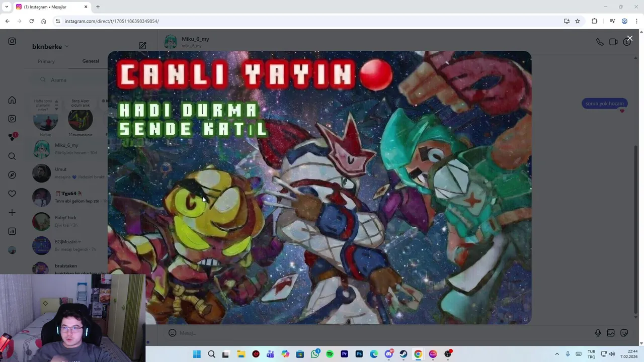The width and height of the screenshot is (644, 362).
Task: Go to Home feed in sidebar
Action: [12, 100]
